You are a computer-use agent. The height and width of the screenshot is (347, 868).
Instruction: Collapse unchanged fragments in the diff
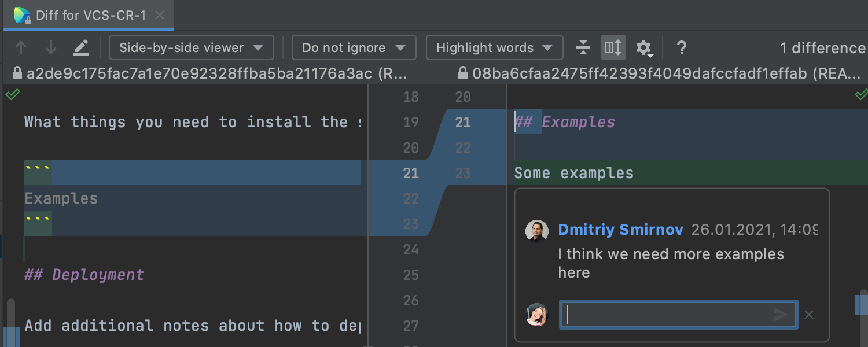tap(583, 47)
